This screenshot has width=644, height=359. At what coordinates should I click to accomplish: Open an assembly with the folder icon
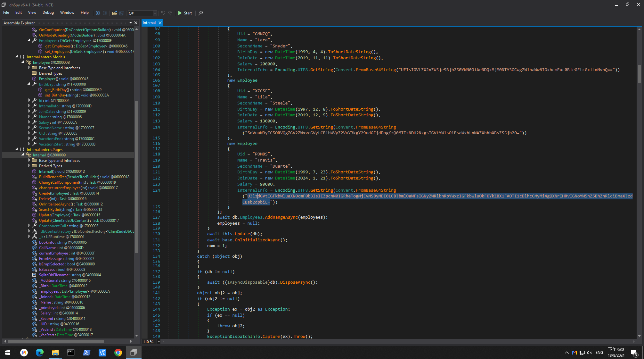(x=114, y=13)
